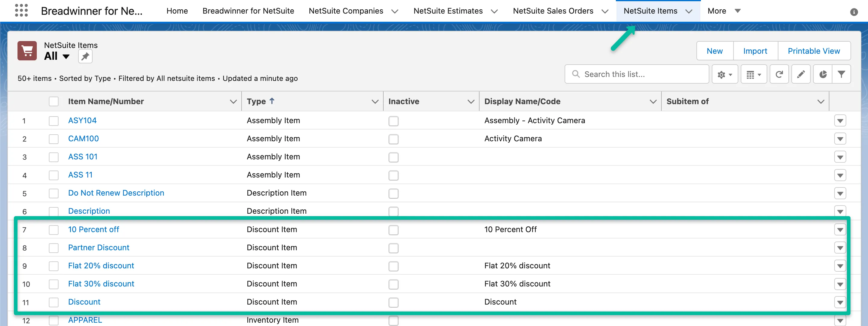Open row actions for ASY104
The height and width of the screenshot is (326, 868).
(840, 121)
